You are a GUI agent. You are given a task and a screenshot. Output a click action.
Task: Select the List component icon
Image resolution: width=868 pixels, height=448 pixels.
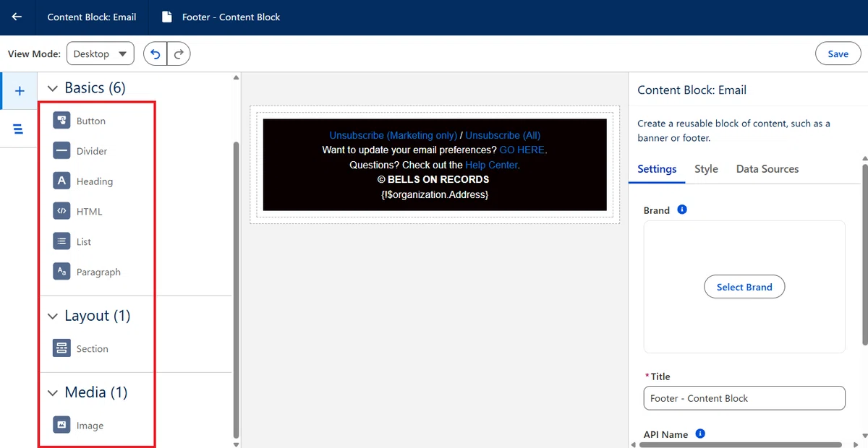(61, 241)
